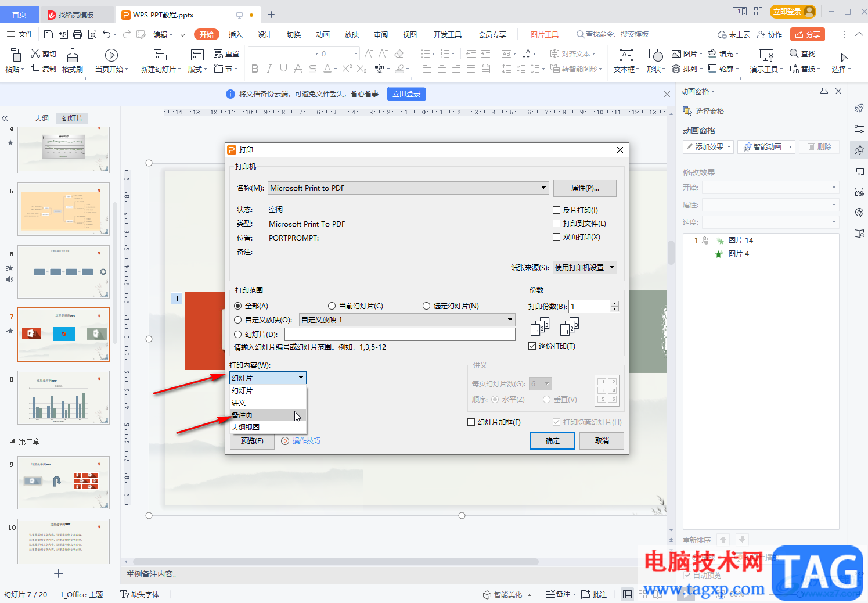Open the Design ribbon tab
Screen dimensions: 868x603
pos(264,34)
